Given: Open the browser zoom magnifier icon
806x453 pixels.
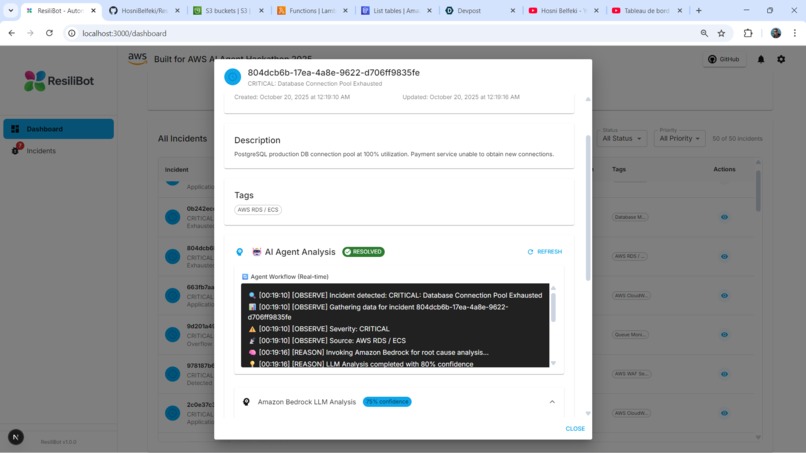Looking at the screenshot, I should click(x=704, y=33).
